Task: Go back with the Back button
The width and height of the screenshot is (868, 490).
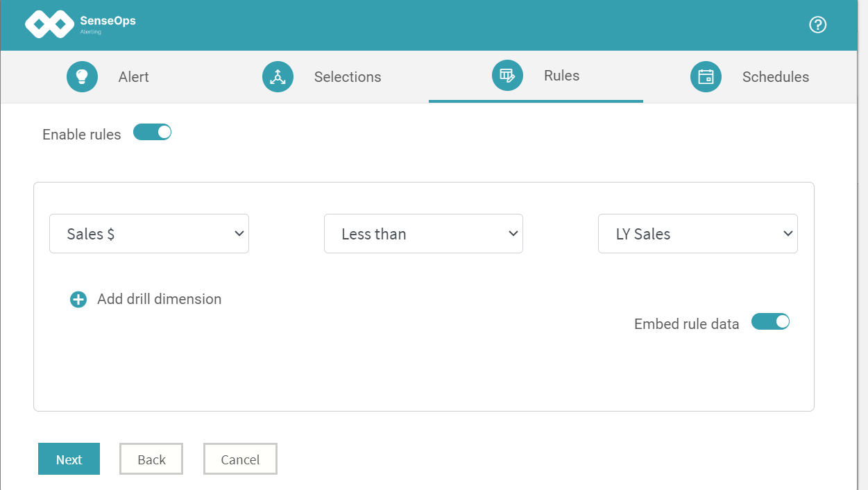Action: click(x=151, y=459)
